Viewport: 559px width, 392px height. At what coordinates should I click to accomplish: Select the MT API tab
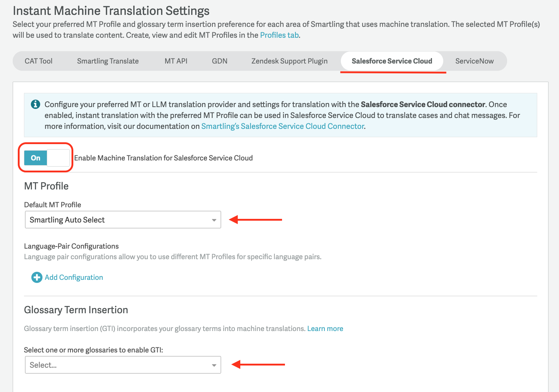click(176, 61)
